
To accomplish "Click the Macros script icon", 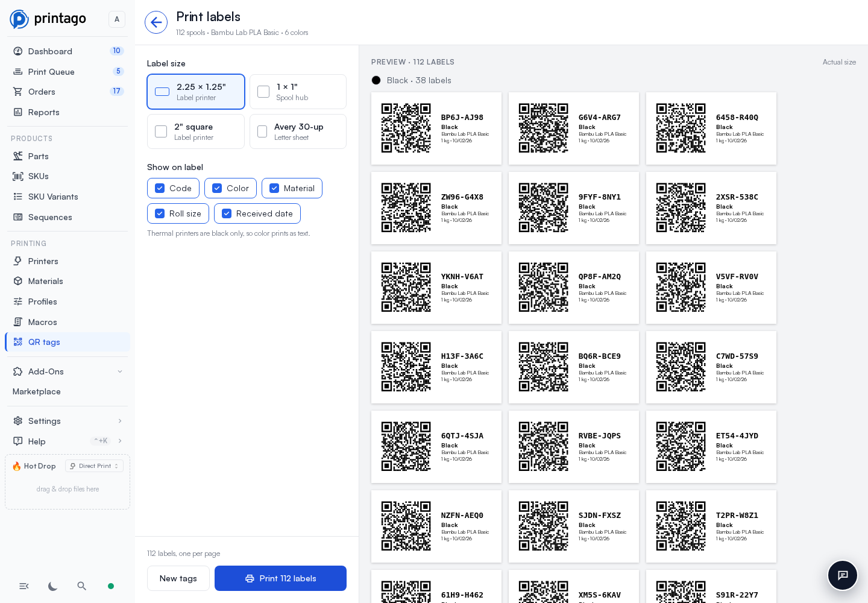I will (18, 322).
